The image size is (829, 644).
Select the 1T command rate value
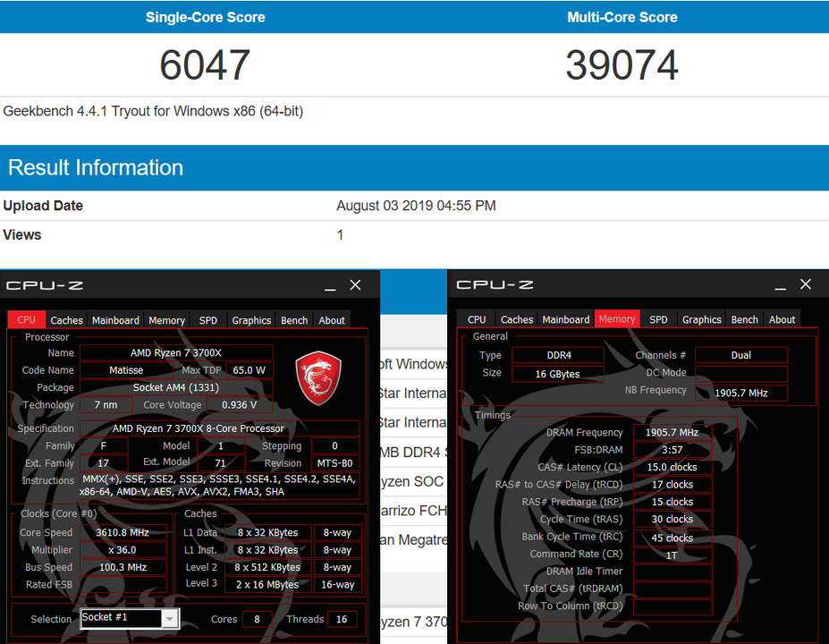pos(673,555)
